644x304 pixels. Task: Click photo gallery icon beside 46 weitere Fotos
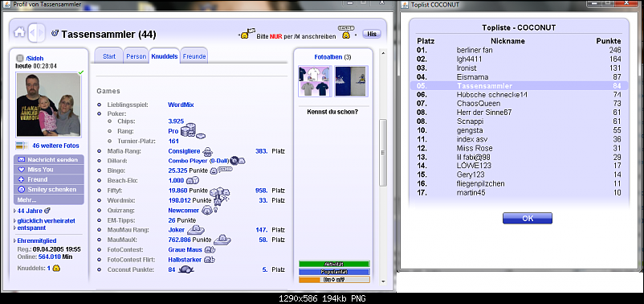point(21,146)
